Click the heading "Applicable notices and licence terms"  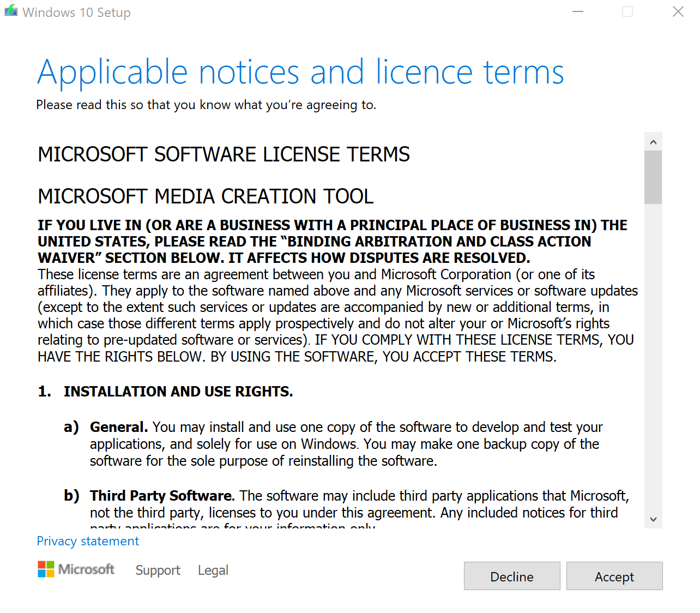(300, 73)
